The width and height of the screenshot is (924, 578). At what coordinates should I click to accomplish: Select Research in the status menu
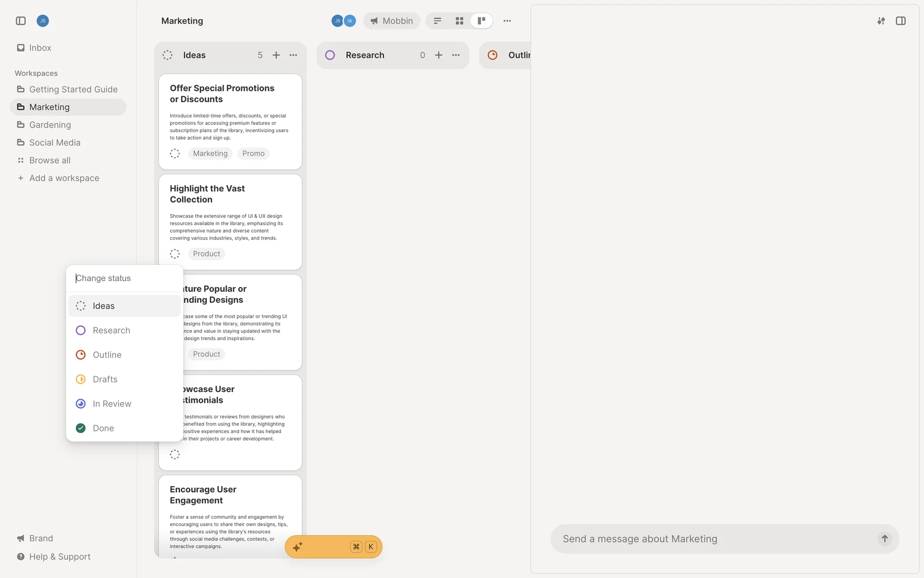pyautogui.click(x=111, y=330)
